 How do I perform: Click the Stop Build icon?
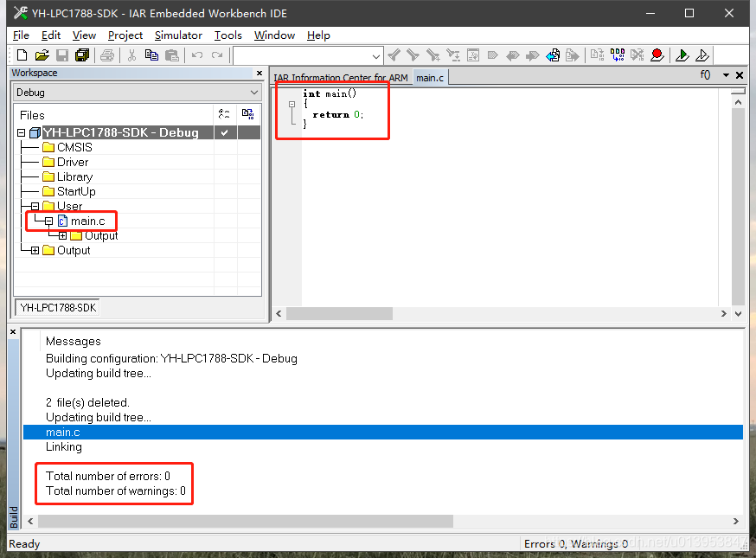pos(637,55)
